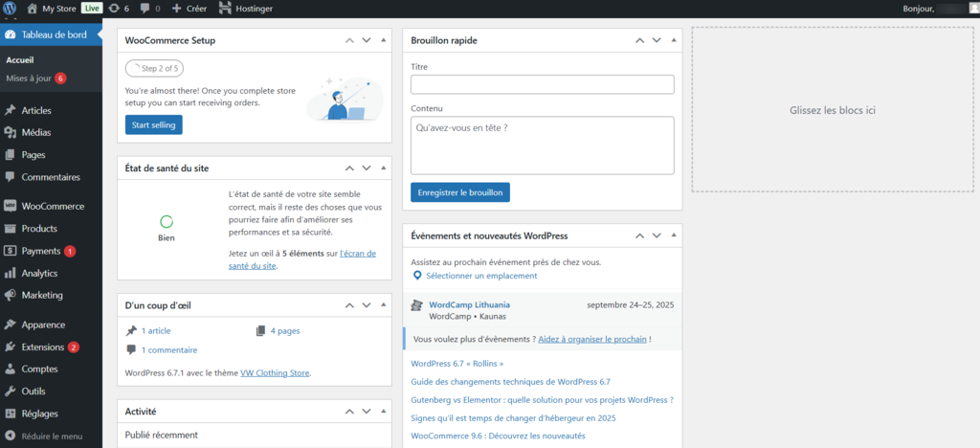
Task: Open the comments bubble icon in admin bar
Action: [x=145, y=9]
